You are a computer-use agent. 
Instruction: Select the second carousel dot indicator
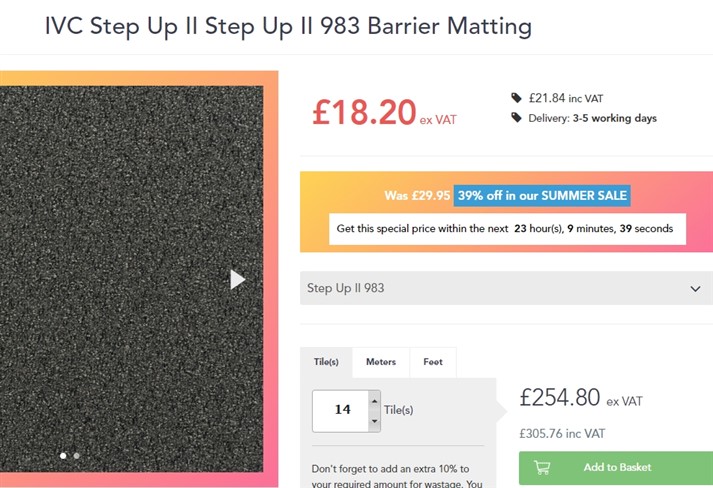[x=77, y=455]
